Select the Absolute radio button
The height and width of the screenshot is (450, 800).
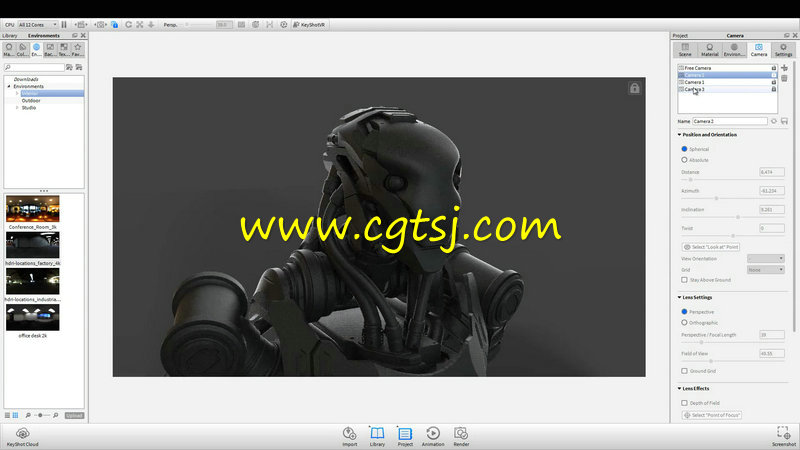[x=684, y=160]
